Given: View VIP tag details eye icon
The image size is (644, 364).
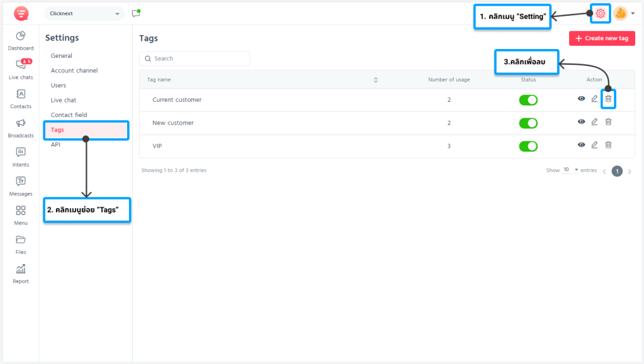Looking at the screenshot, I should [581, 145].
